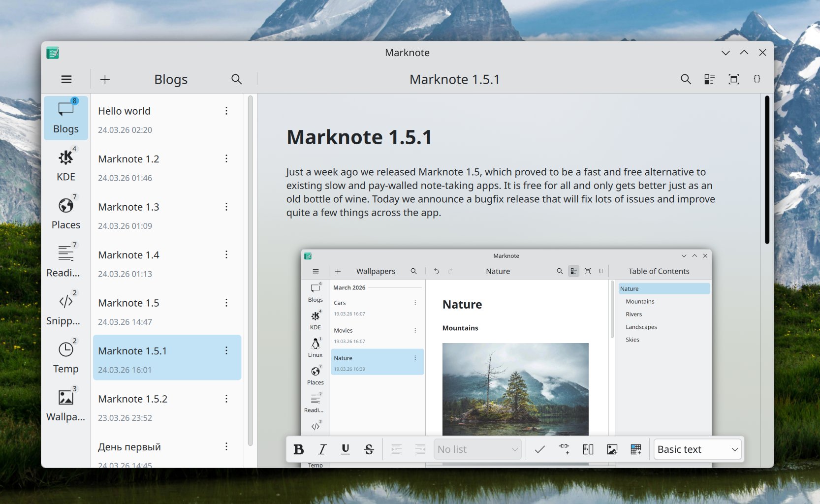Toggle focus mode for the editor
820x504 pixels.
pos(733,79)
